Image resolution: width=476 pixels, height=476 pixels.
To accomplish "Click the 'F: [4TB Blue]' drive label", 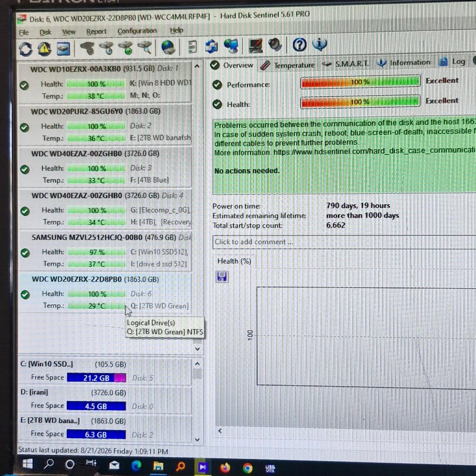I will [150, 180].
